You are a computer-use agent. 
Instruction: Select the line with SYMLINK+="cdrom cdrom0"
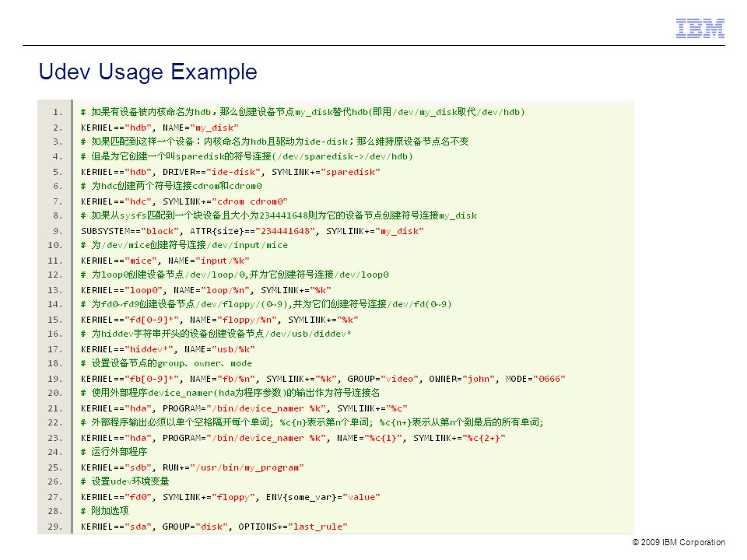tap(184, 201)
